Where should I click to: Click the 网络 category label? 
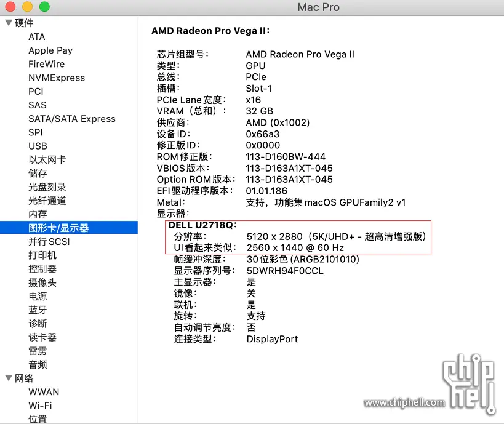coord(24,378)
